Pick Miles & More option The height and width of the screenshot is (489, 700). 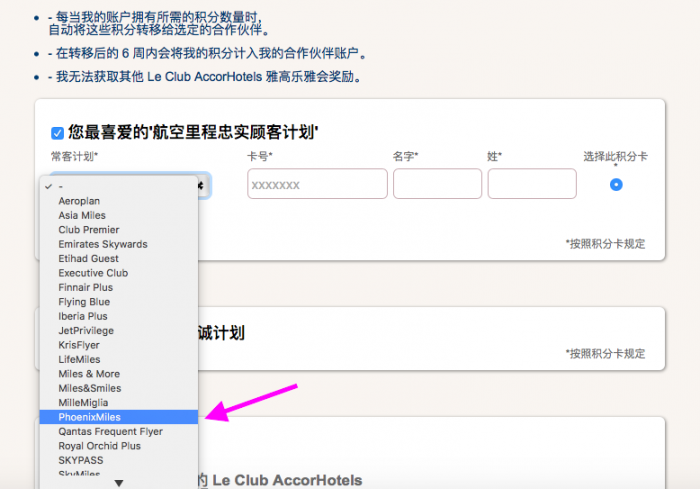pos(119,374)
